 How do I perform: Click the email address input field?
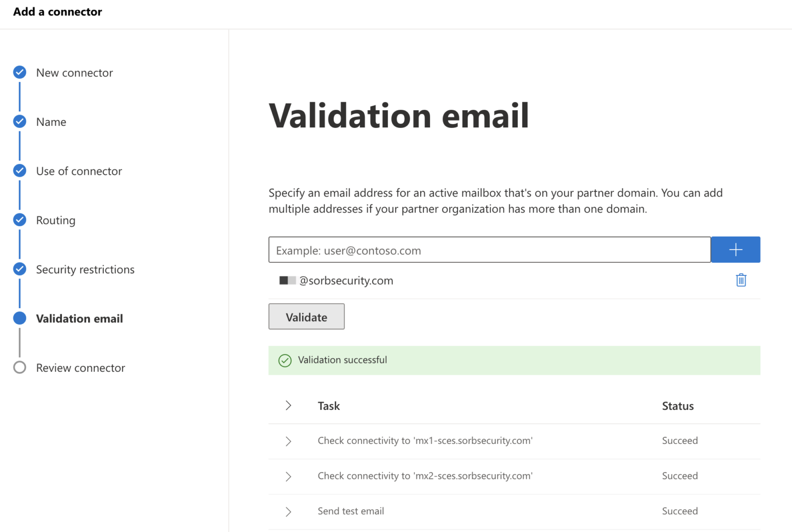(x=489, y=250)
